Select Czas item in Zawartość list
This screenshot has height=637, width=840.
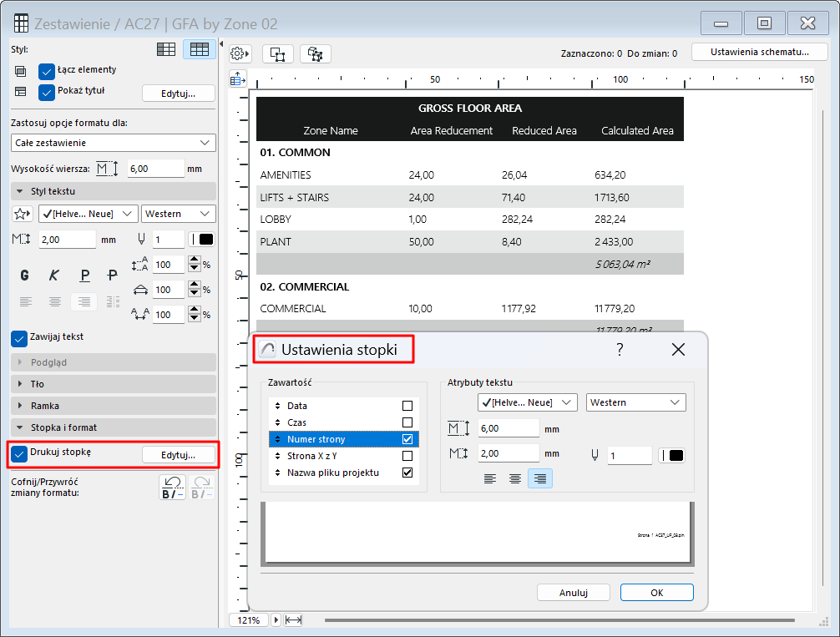tap(297, 422)
